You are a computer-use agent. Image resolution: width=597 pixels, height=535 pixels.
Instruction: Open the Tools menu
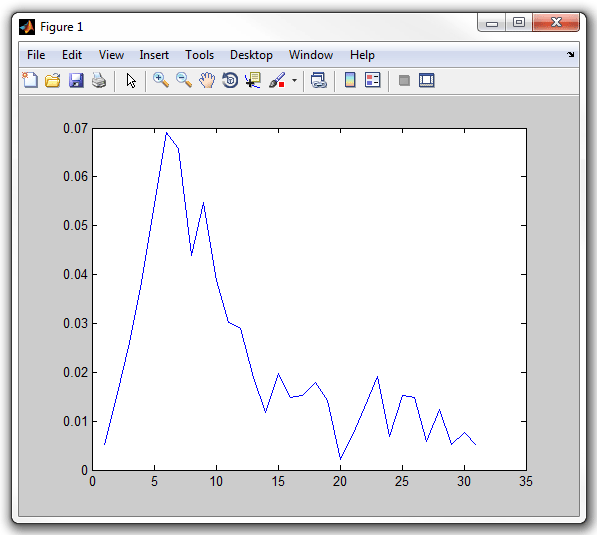pos(200,55)
